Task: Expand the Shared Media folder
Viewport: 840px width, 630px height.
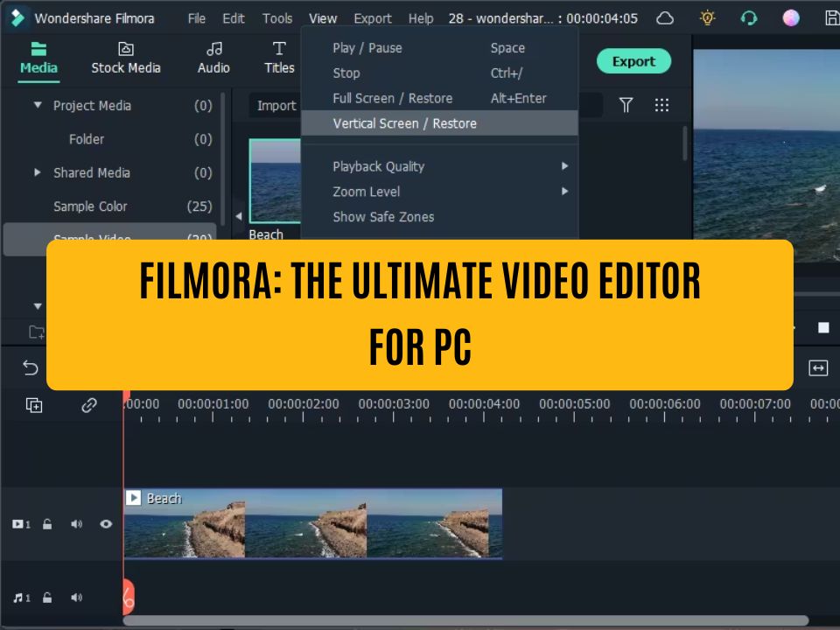Action: [x=38, y=173]
